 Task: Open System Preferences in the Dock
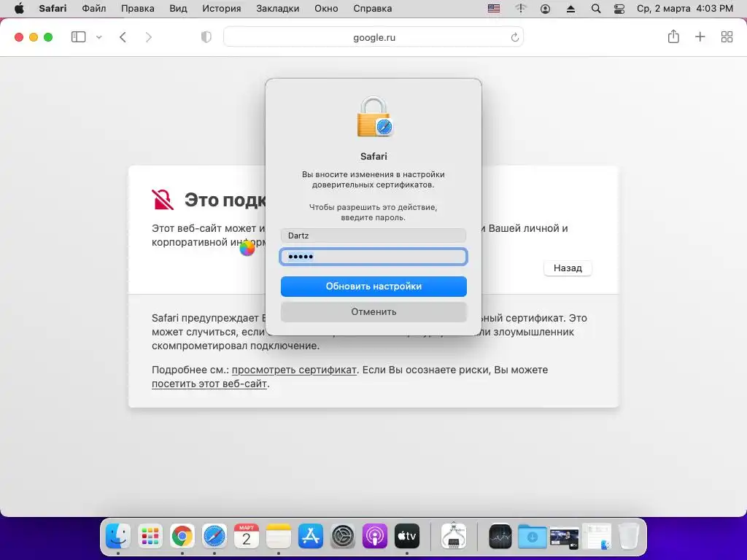343,536
